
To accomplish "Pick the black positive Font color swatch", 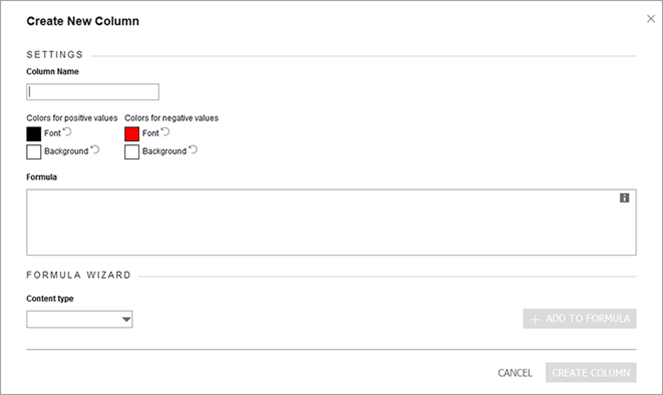I will tap(34, 134).
